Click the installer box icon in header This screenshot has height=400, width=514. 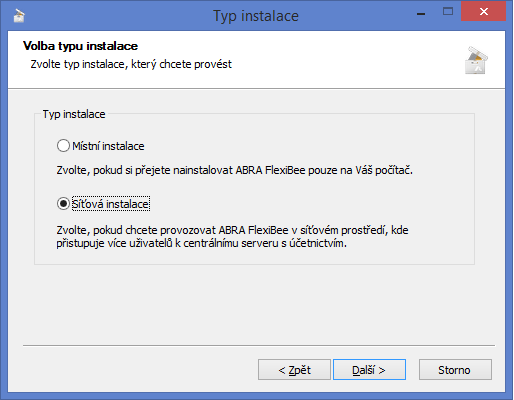pyautogui.click(x=476, y=61)
